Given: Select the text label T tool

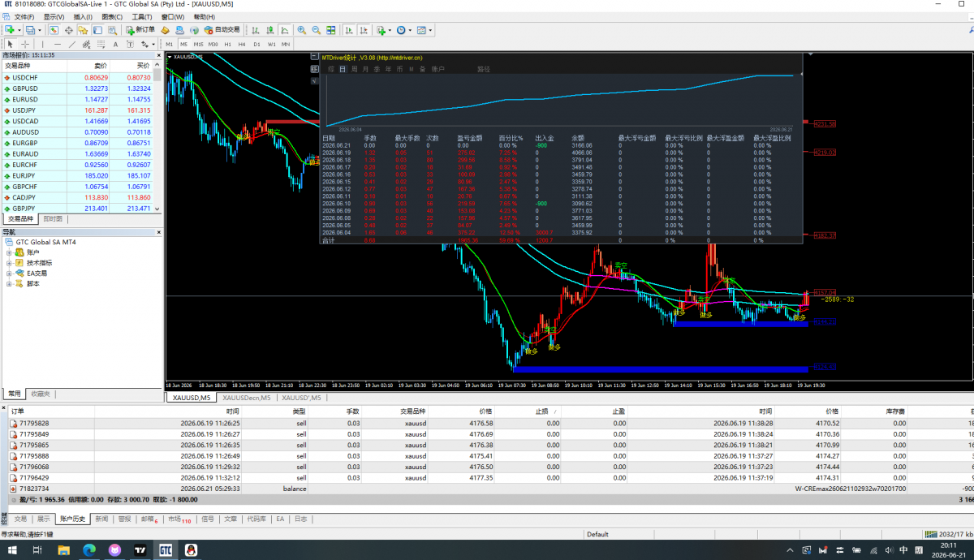Looking at the screenshot, I should click(130, 43).
